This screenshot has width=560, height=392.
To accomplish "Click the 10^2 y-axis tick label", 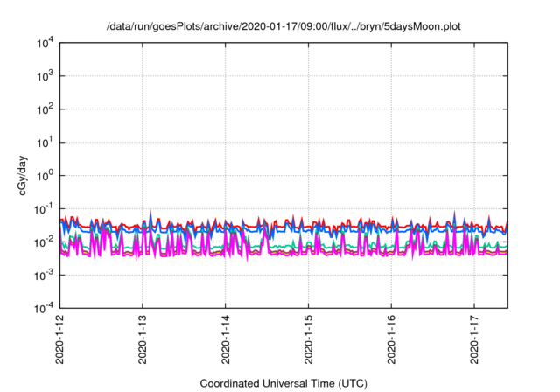I will point(45,109).
